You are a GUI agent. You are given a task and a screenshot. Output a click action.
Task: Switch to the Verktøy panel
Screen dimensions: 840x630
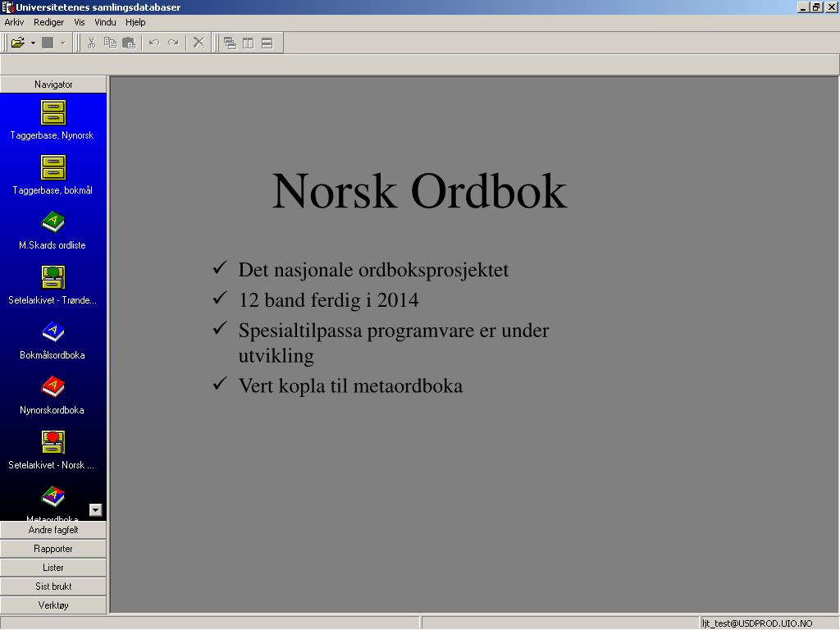tap(53, 605)
